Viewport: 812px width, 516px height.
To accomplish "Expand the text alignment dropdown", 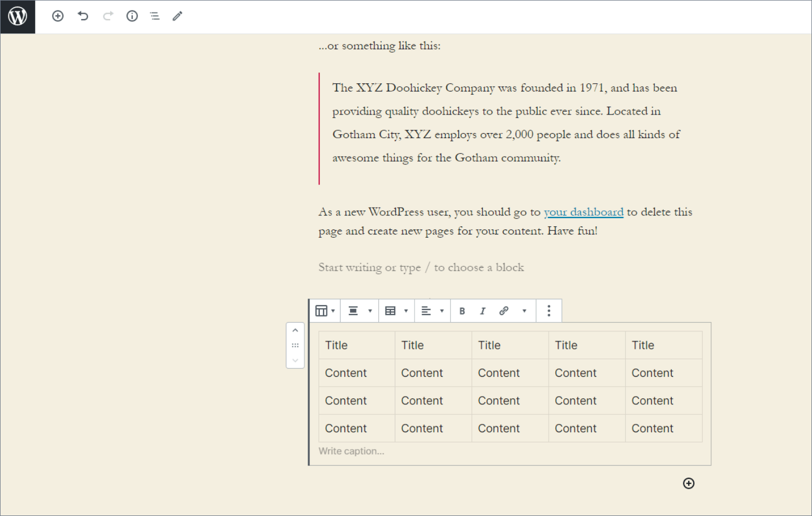I will pyautogui.click(x=441, y=310).
